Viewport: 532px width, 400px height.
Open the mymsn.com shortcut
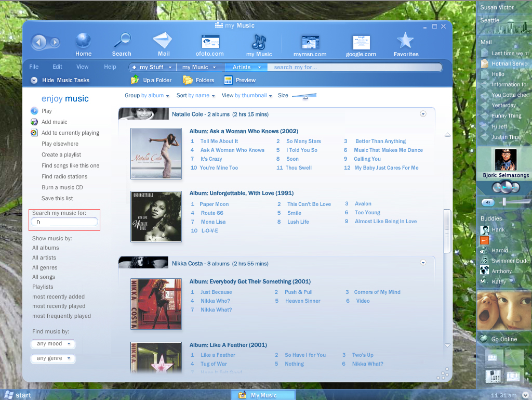pyautogui.click(x=310, y=42)
